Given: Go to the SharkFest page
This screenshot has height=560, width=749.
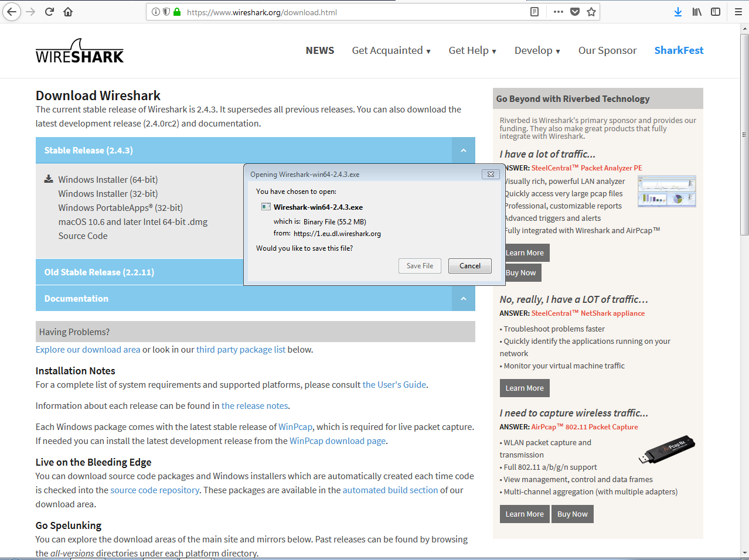Looking at the screenshot, I should (679, 50).
